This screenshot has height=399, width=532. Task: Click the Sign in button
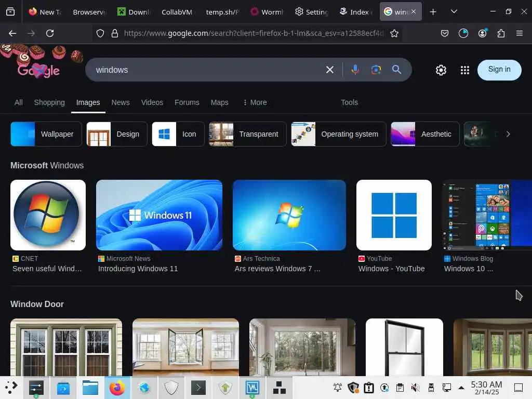[499, 70]
